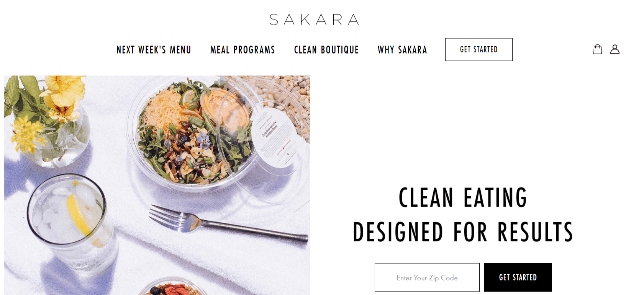Open the Next Week's Menu nav item
The width and height of the screenshot is (644, 295).
(154, 50)
